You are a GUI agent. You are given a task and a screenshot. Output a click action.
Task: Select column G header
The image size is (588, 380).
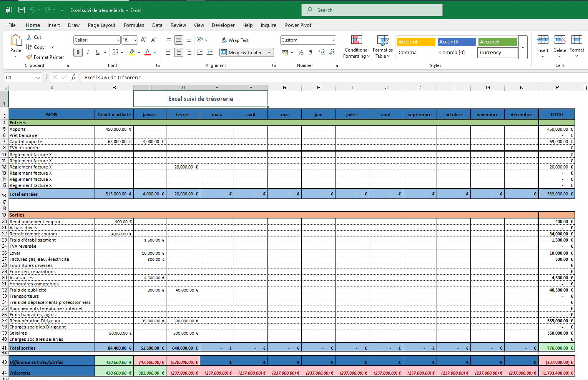click(284, 88)
